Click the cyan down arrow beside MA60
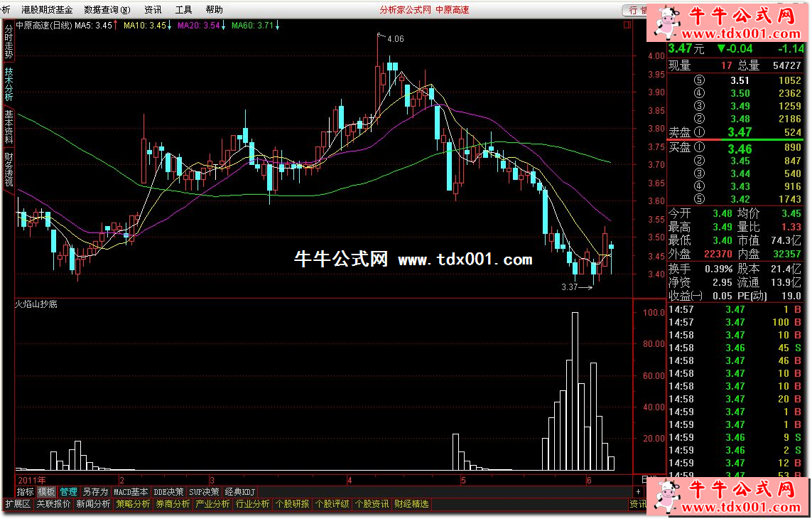The width and height of the screenshot is (812, 519). click(277, 25)
